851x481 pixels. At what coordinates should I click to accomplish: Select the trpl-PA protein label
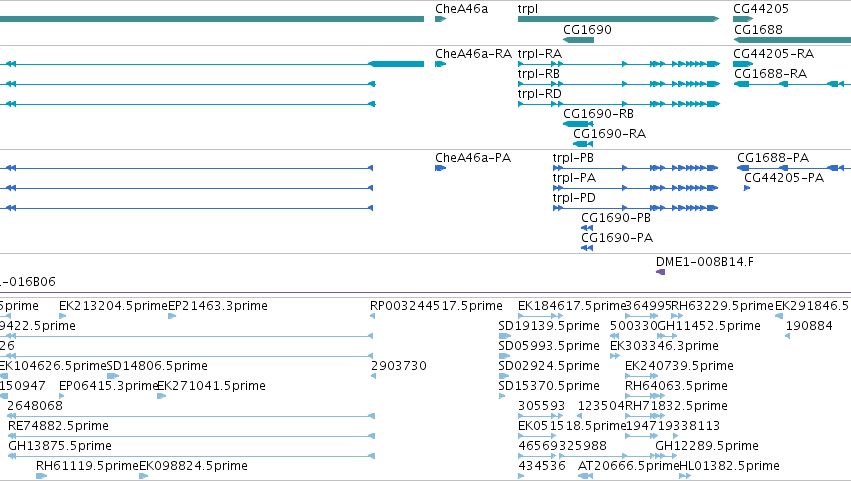click(574, 178)
